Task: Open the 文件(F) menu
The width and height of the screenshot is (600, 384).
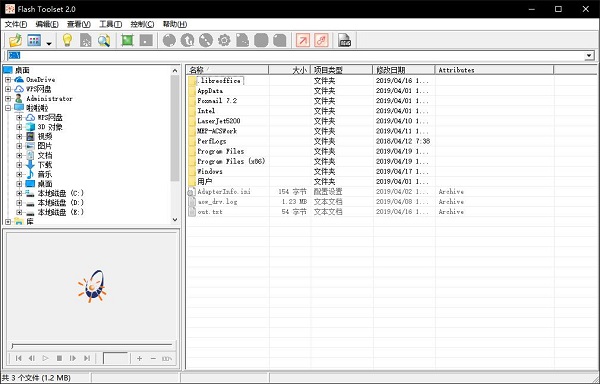Action: click(x=16, y=24)
